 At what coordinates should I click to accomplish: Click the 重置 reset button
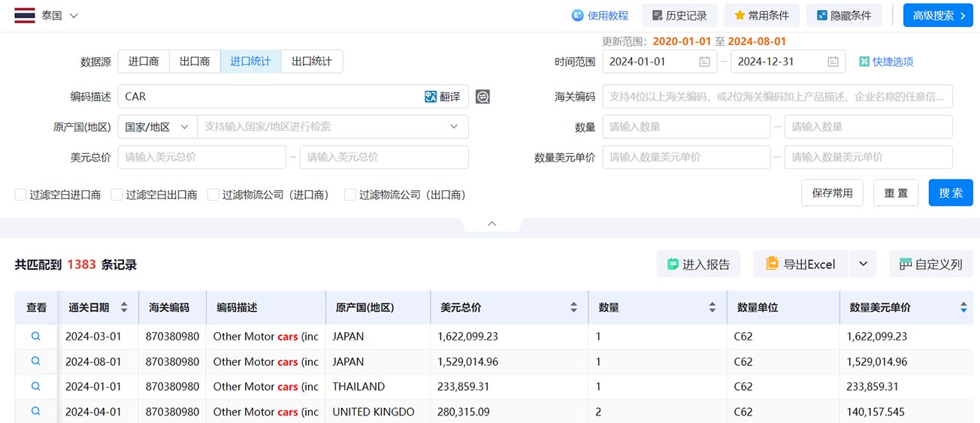896,193
